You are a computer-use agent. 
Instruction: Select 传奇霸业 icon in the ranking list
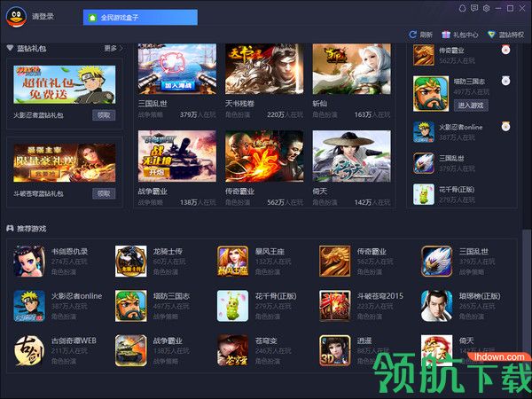tap(424, 55)
